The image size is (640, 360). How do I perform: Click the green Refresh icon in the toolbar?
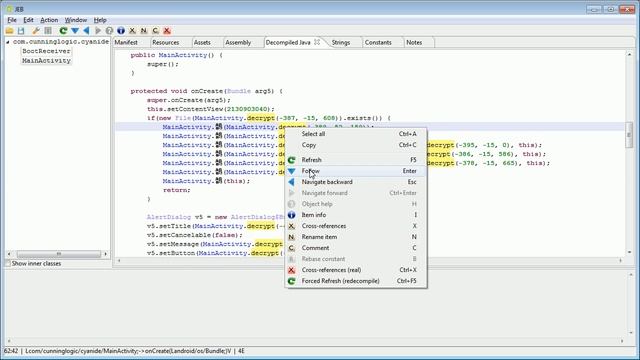(x=63, y=31)
